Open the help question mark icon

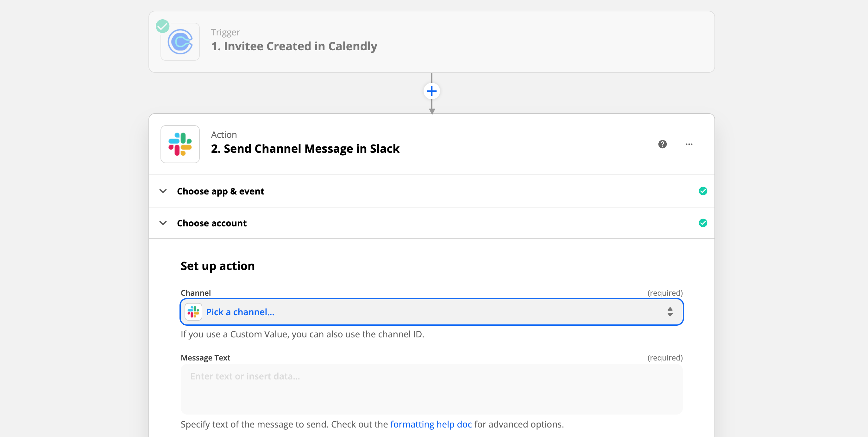pyautogui.click(x=662, y=144)
